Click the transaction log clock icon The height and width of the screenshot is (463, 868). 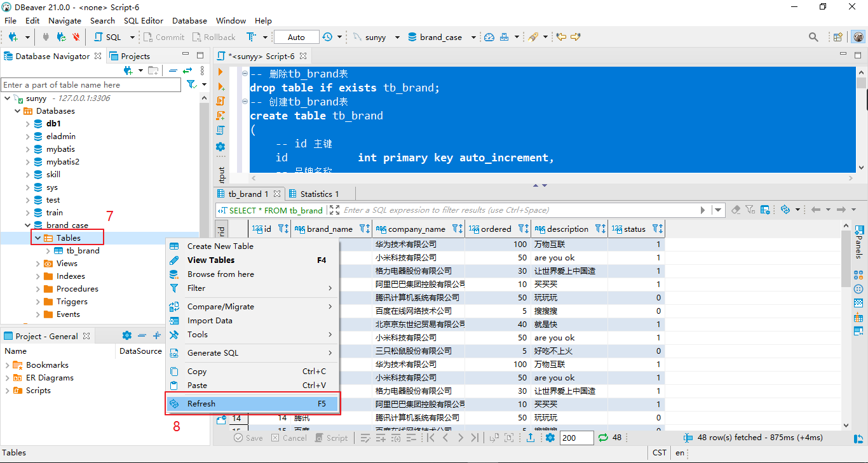(327, 37)
